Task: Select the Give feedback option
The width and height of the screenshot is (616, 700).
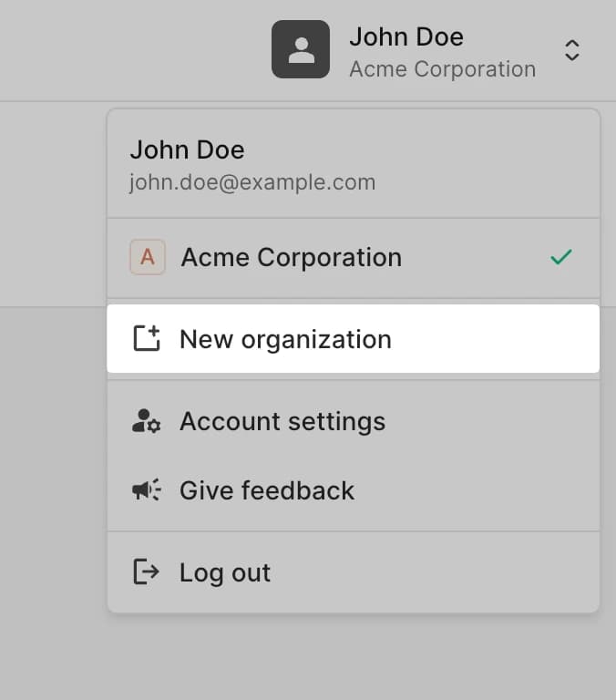Action: pos(266,490)
